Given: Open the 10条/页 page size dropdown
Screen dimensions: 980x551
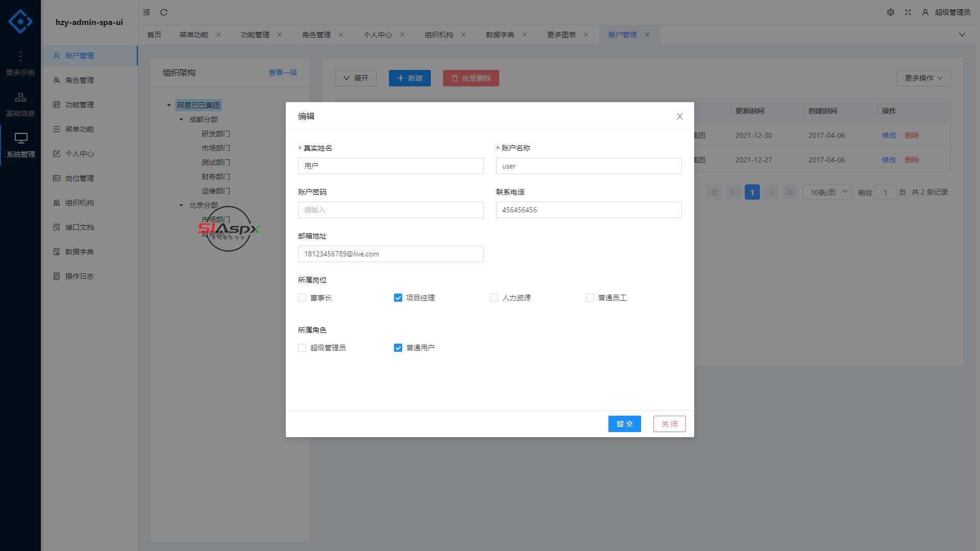Looking at the screenshot, I should pos(827,193).
